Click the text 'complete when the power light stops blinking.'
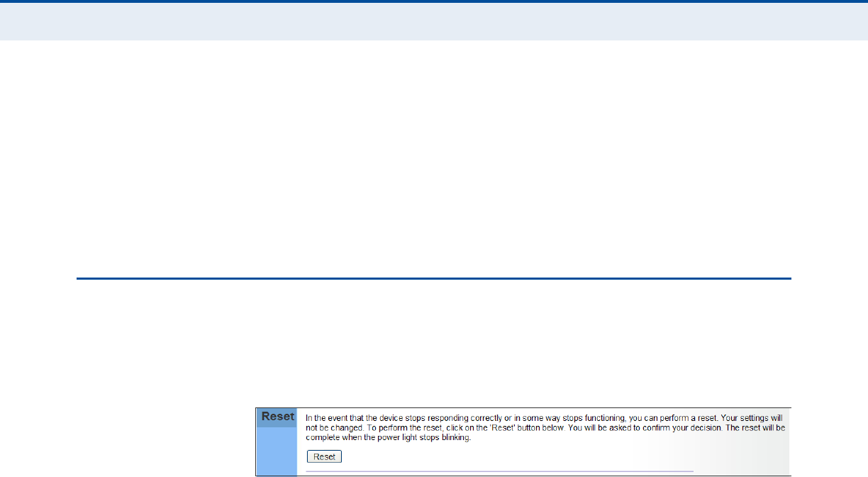The height and width of the screenshot is (477, 868). [x=389, y=438]
